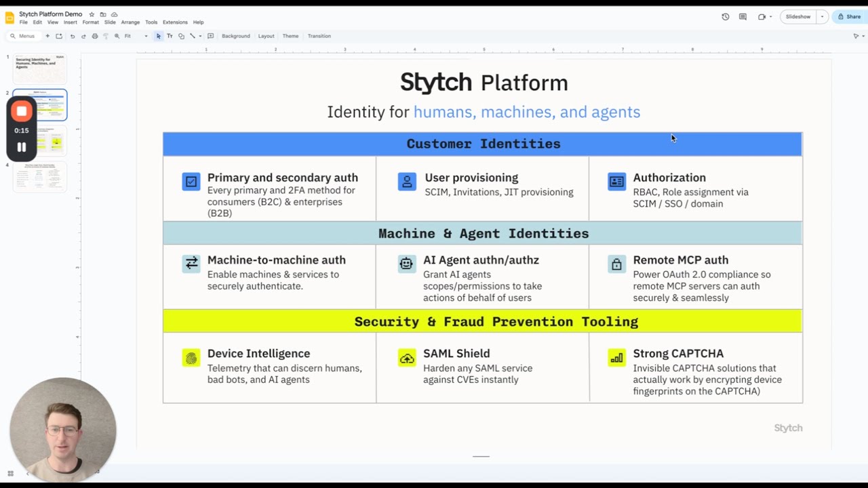The width and height of the screenshot is (868, 488).
Task: Open the File menu
Action: [x=24, y=22]
